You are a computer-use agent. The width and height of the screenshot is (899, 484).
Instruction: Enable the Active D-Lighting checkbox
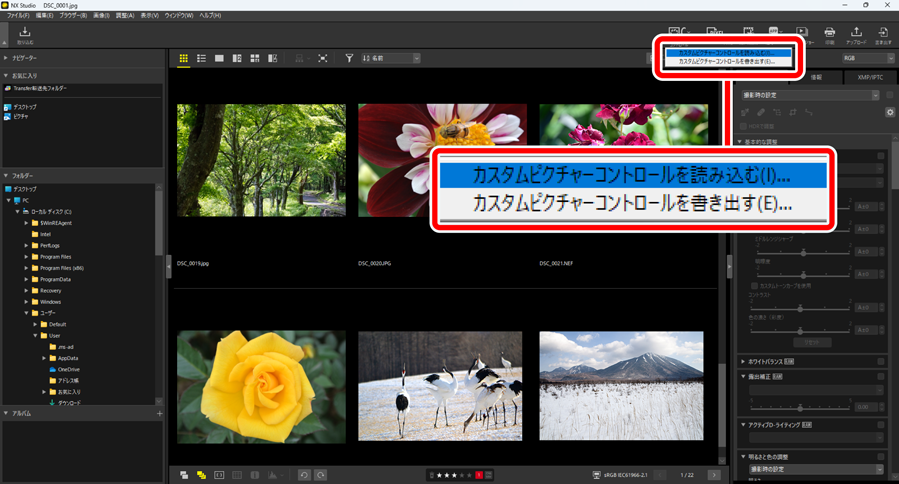(881, 425)
